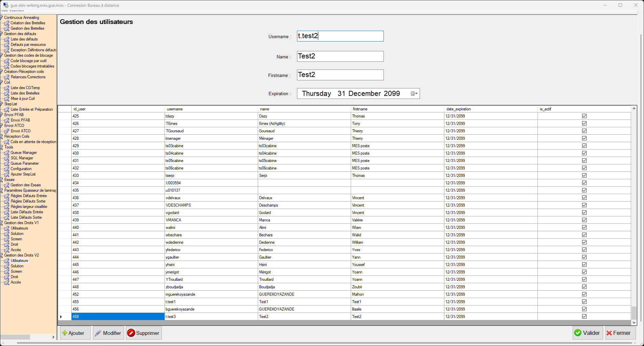
Task: Click the icon beside SQL Manager
Action: (7, 158)
